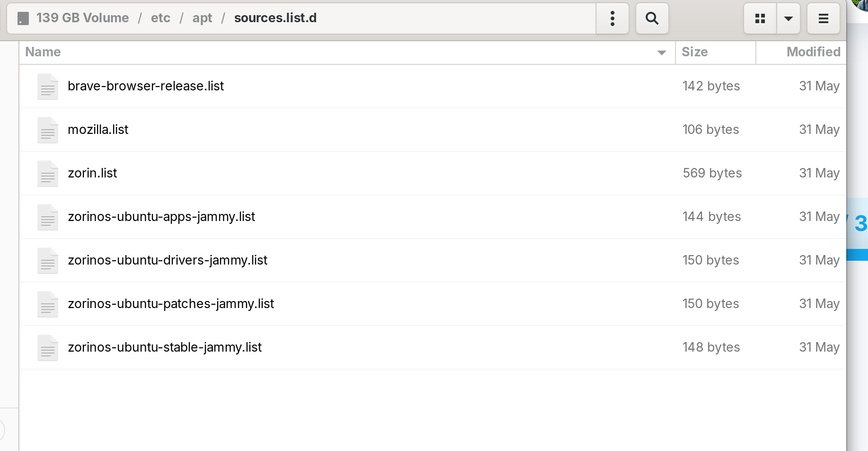This screenshot has width=868, height=451.
Task: Sort files by Modified column header
Action: pyautogui.click(x=813, y=52)
